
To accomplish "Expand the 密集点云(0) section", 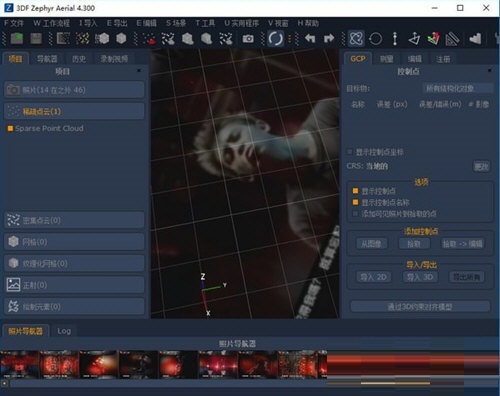I will 74,220.
